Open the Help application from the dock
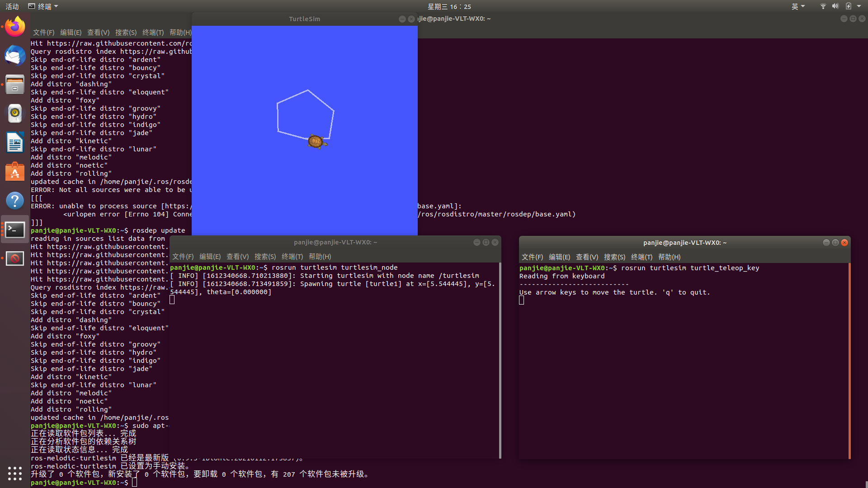This screenshot has width=868, height=488. coord(15,200)
